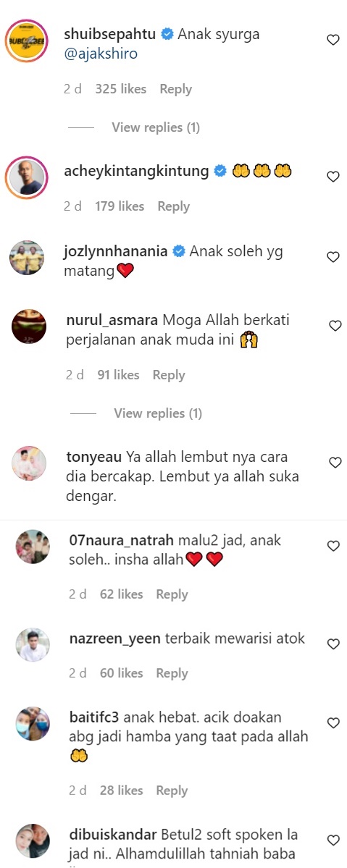The height and width of the screenshot is (868, 347).
Task: View the 62 likes on 07naura_natrah's comment
Action: [x=122, y=594]
